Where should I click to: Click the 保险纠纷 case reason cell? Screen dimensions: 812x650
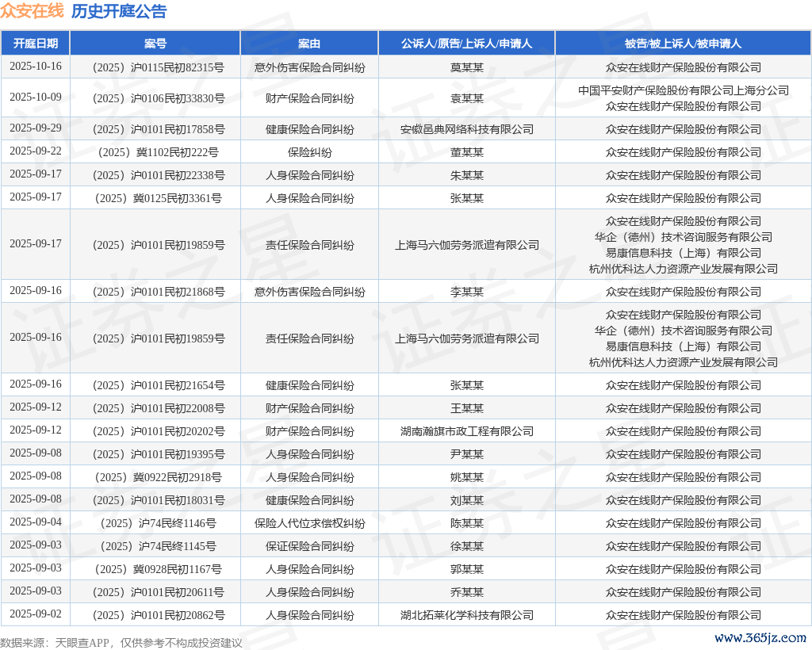(309, 152)
